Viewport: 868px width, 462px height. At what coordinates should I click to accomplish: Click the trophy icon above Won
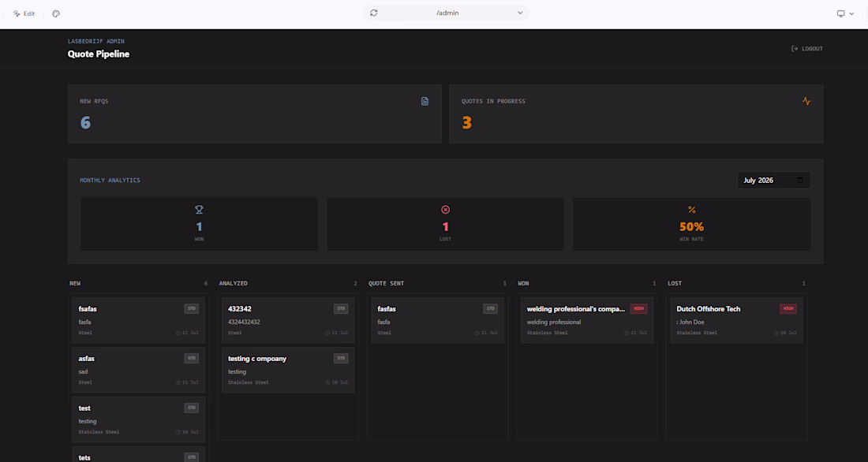[x=200, y=210]
